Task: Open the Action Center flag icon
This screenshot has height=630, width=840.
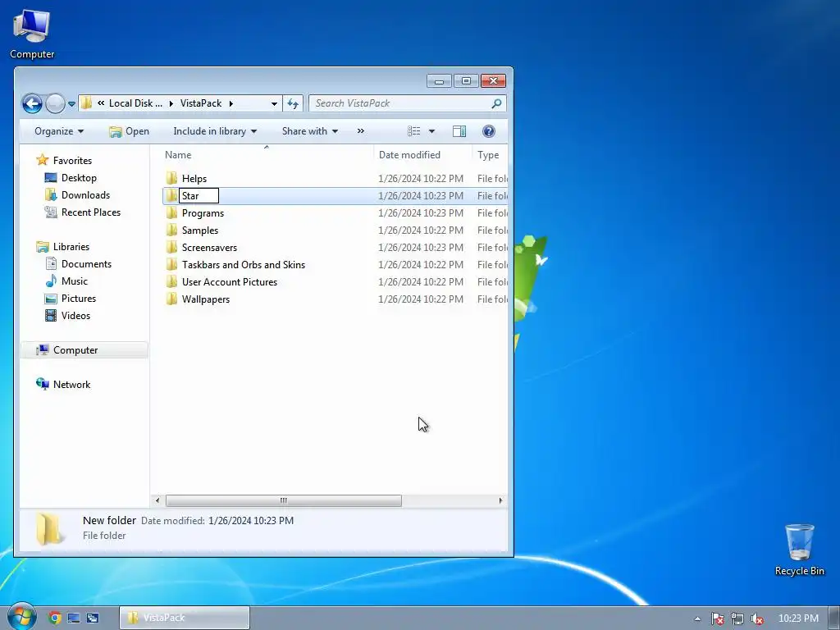Action: tap(717, 619)
